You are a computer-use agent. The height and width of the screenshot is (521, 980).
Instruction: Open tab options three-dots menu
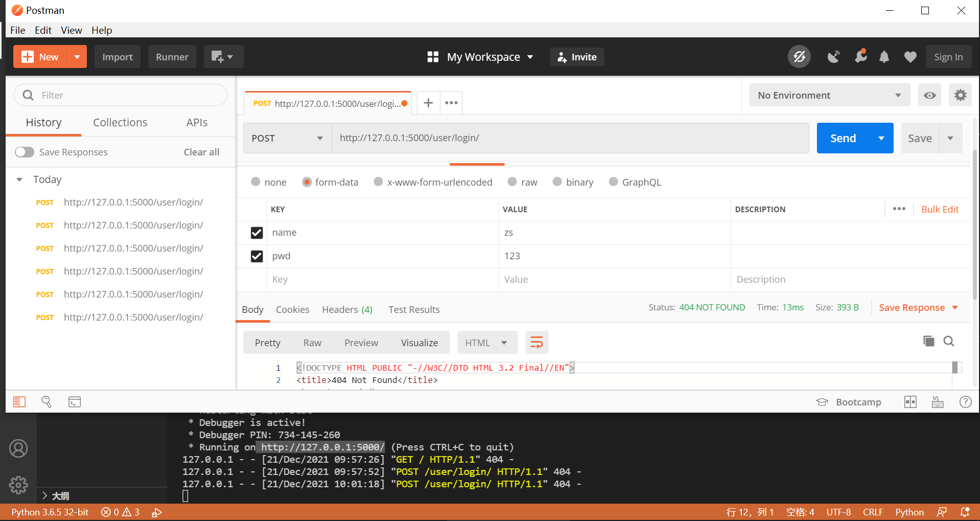pos(451,103)
